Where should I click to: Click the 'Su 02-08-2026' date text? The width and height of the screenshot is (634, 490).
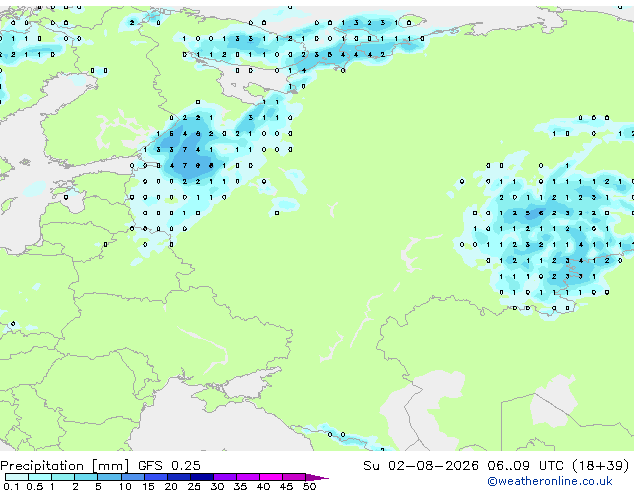(421, 466)
